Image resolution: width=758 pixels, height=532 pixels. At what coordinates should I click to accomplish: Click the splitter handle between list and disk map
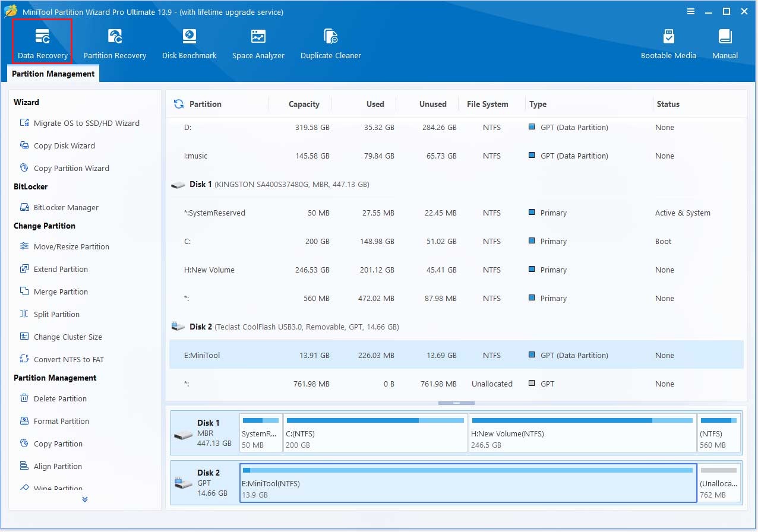pyautogui.click(x=456, y=403)
